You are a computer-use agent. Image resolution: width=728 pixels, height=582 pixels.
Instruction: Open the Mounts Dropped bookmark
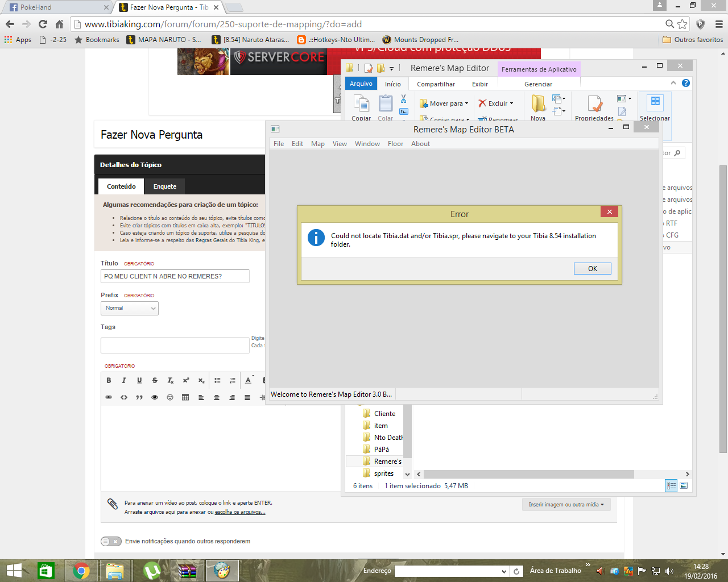coord(420,40)
